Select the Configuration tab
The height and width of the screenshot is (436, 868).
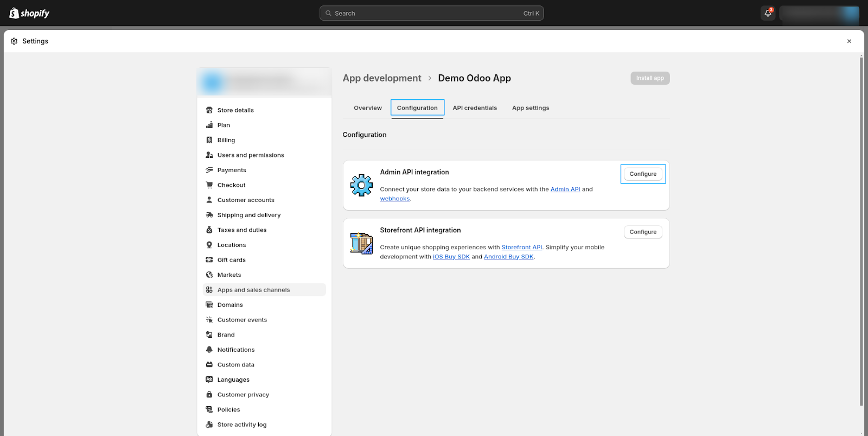point(417,108)
